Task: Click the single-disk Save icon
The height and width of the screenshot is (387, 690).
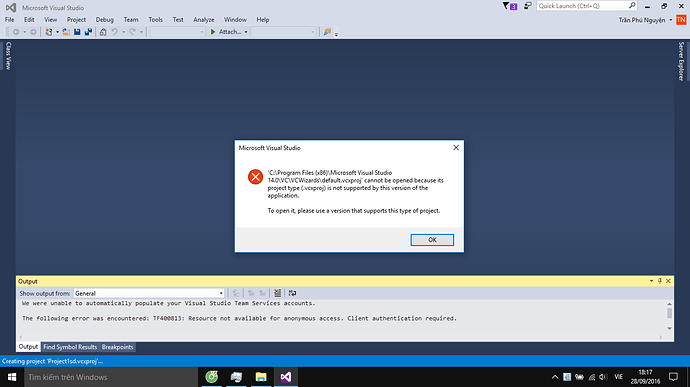Action: (77, 32)
